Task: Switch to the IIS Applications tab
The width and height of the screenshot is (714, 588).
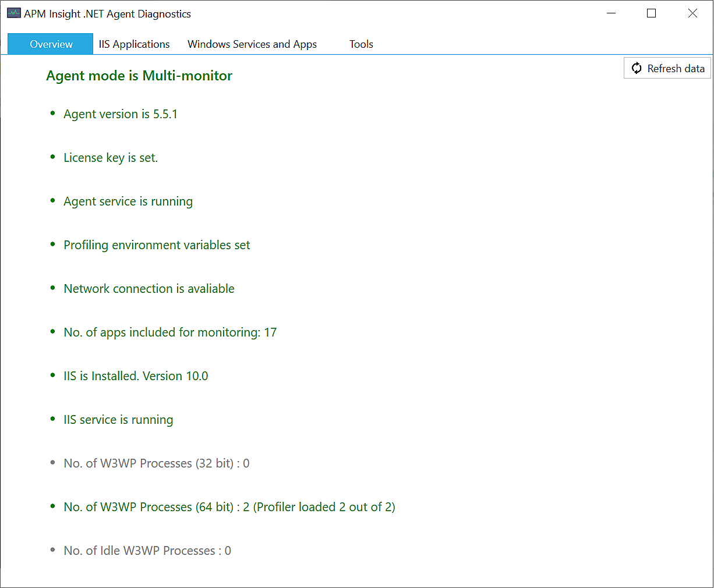Action: pyautogui.click(x=134, y=44)
